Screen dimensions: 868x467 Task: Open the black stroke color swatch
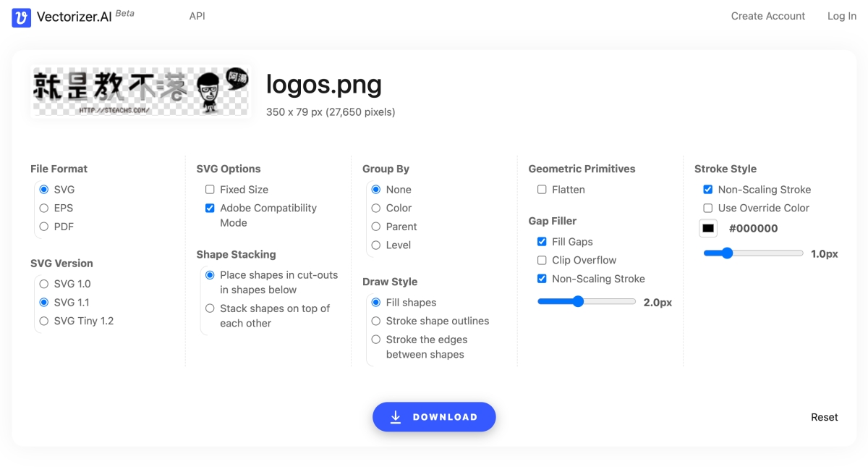(708, 228)
